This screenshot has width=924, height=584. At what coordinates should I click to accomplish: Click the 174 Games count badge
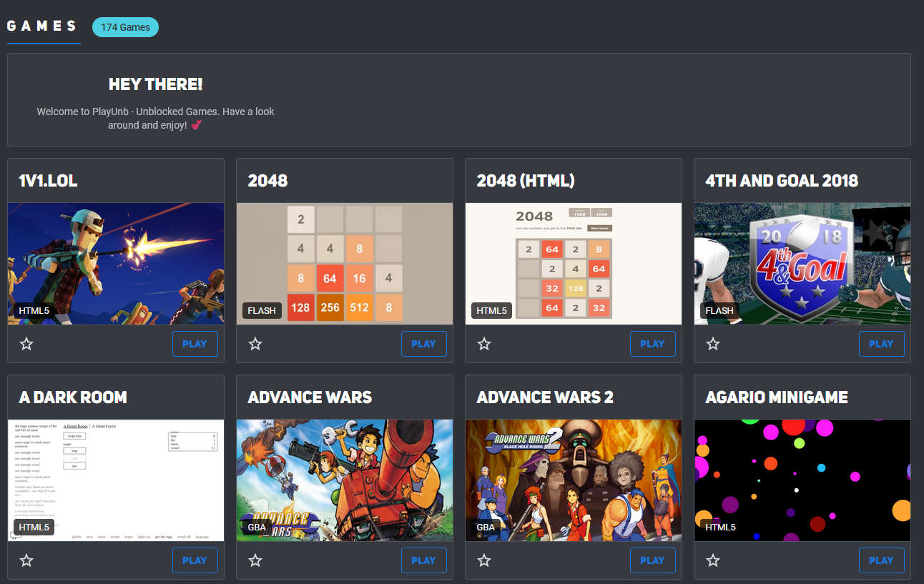click(125, 27)
